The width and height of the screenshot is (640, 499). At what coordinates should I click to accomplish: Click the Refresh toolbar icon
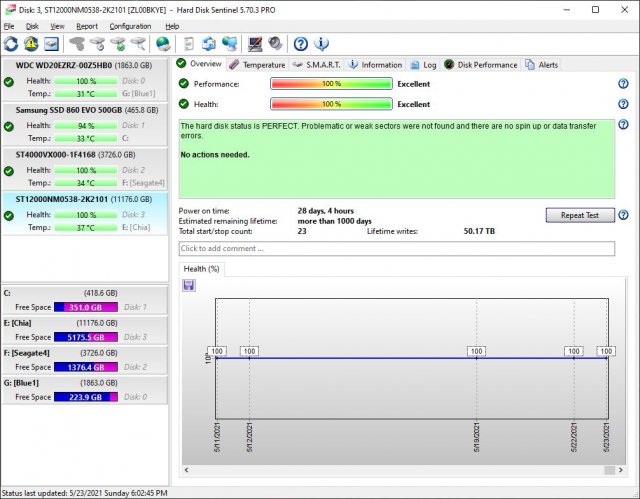(11, 44)
